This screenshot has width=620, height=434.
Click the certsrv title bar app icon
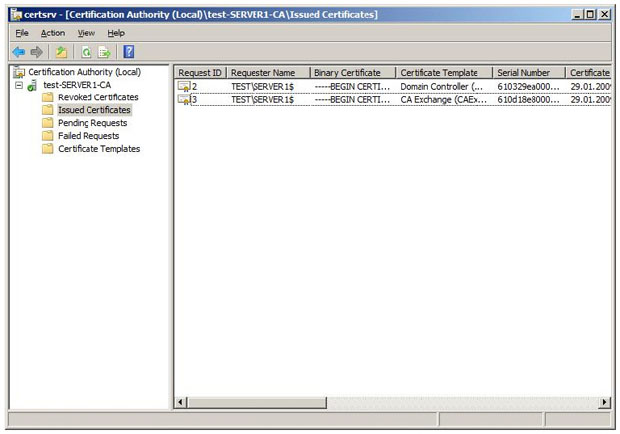pyautogui.click(x=17, y=15)
